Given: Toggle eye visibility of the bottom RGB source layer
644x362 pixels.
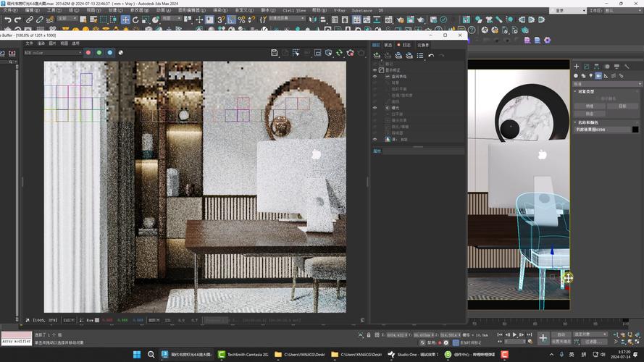Looking at the screenshot, I should [375, 140].
